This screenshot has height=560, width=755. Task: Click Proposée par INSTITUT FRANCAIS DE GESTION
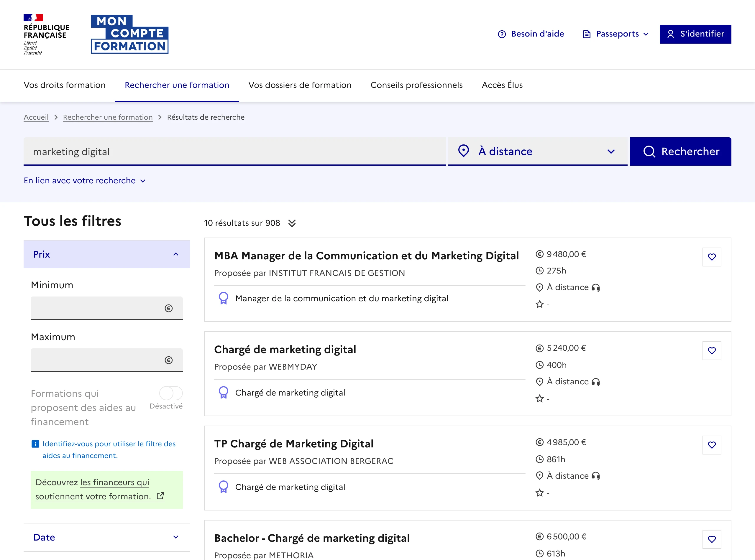coord(309,273)
